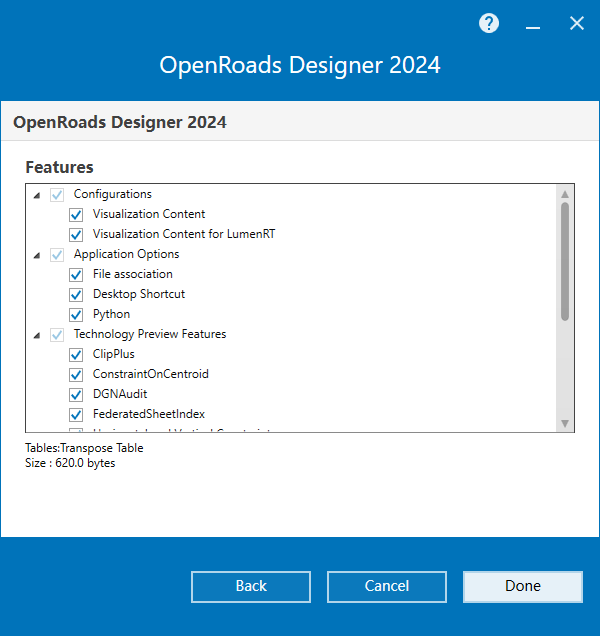The height and width of the screenshot is (636, 600).
Task: Collapse the Configurations tree node
Action: pos(37,196)
